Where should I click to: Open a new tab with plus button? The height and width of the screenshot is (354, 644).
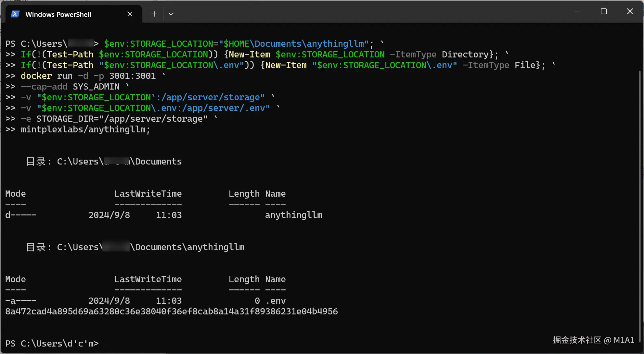pos(154,14)
